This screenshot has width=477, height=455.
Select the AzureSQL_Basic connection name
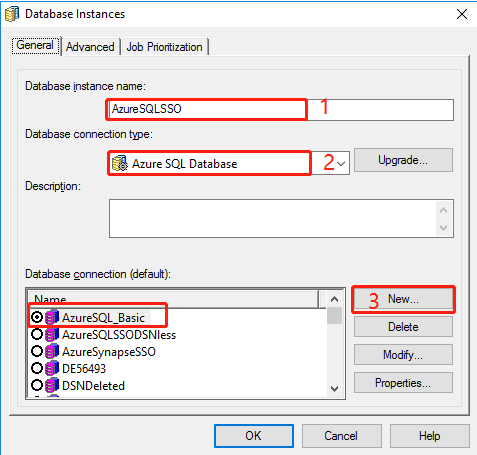coord(103,318)
